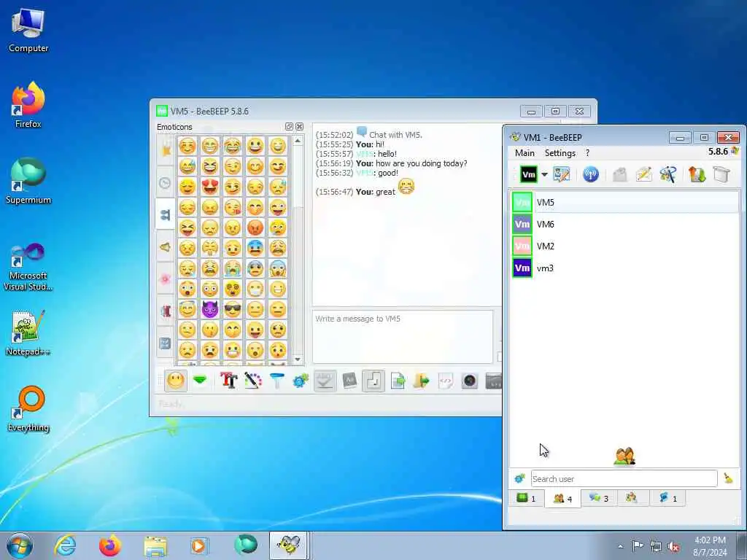Image resolution: width=747 pixels, height=560 pixels.
Task: Expand the status dropdown arrow beside Vm avatar
Action: click(x=544, y=175)
